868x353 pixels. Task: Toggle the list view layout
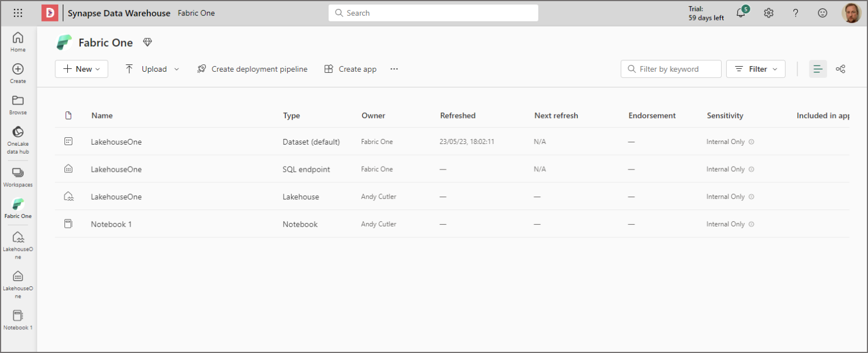click(818, 68)
